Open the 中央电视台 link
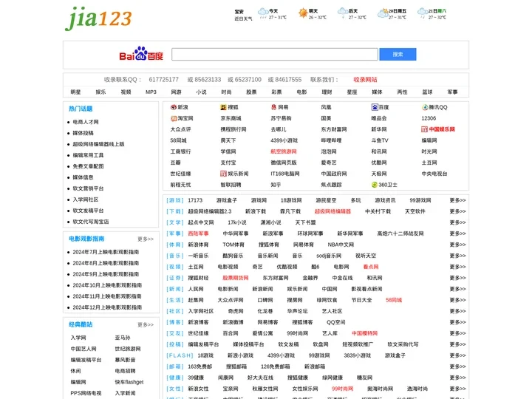The image size is (532, 399). click(x=434, y=174)
